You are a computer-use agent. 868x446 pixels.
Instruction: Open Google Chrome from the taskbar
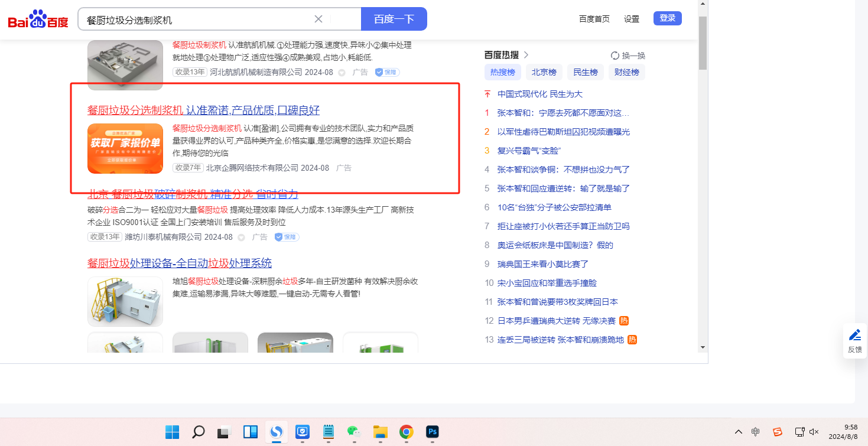(406, 432)
